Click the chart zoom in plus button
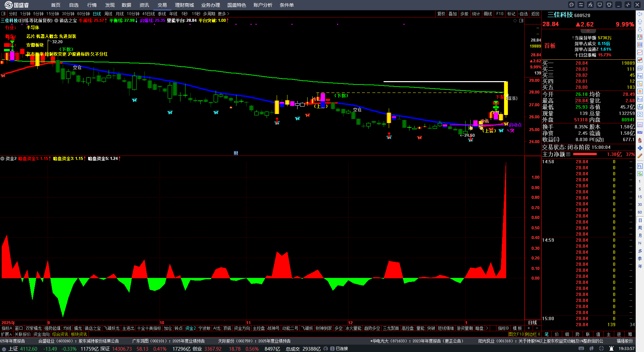The height and width of the screenshot is (352, 644). [x=529, y=328]
